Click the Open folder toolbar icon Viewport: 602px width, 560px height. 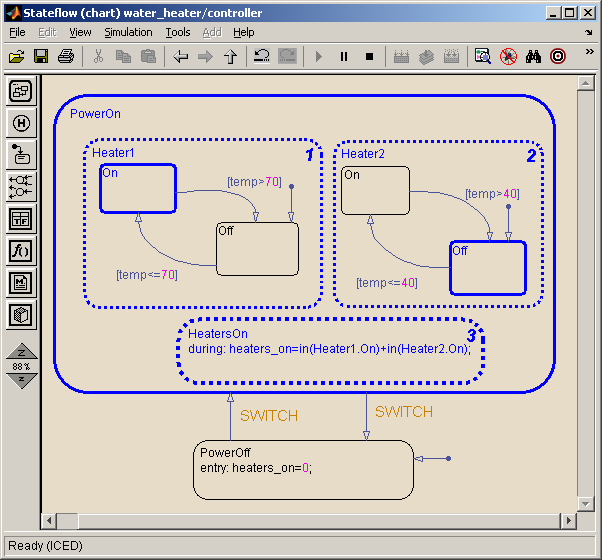pyautogui.click(x=17, y=57)
